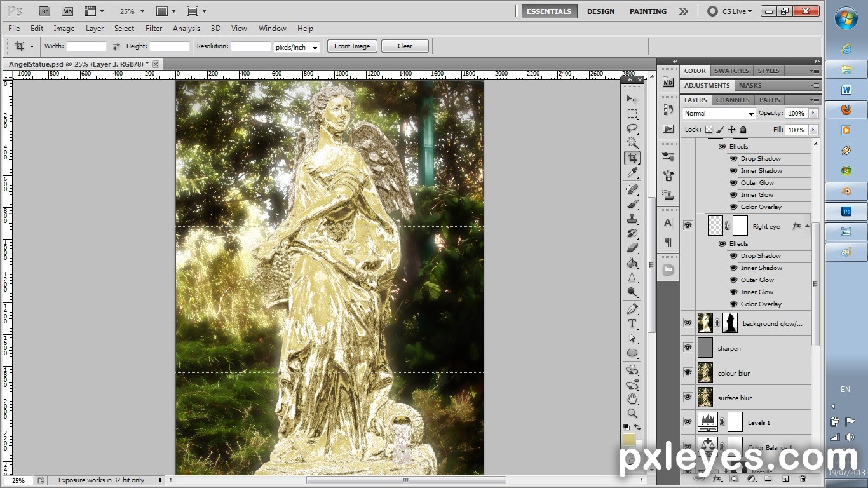868x488 pixels.
Task: Select the Lasso tool
Action: pos(632,128)
